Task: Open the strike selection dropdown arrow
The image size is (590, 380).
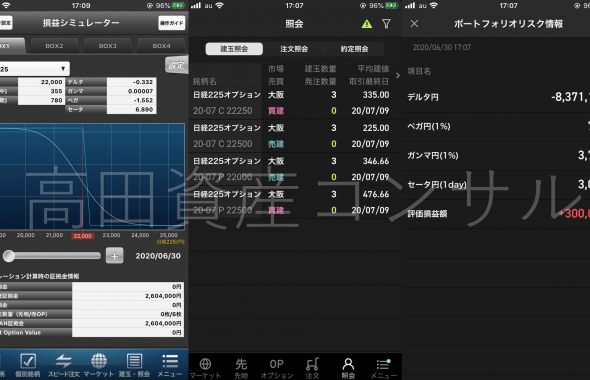Action: (63, 69)
